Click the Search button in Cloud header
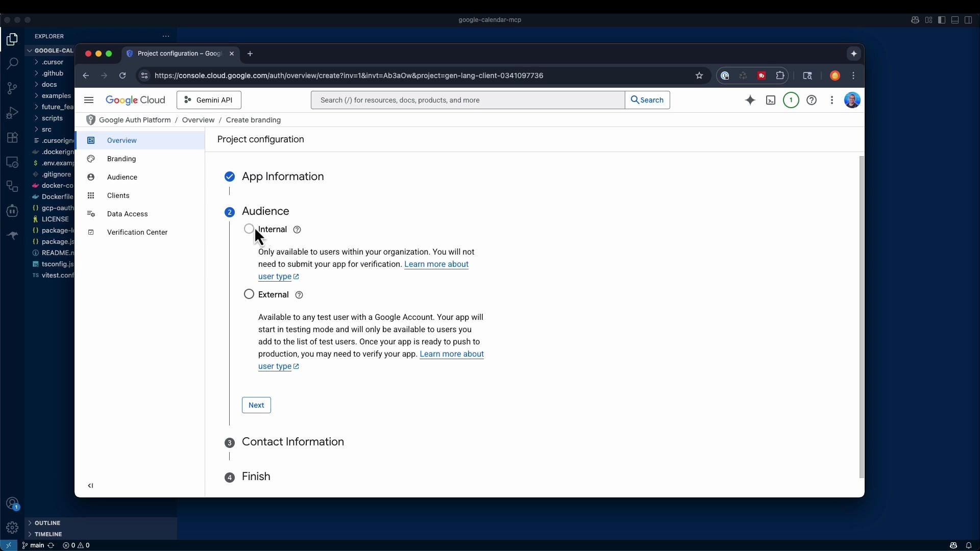Viewport: 980px width, 551px height. (647, 100)
